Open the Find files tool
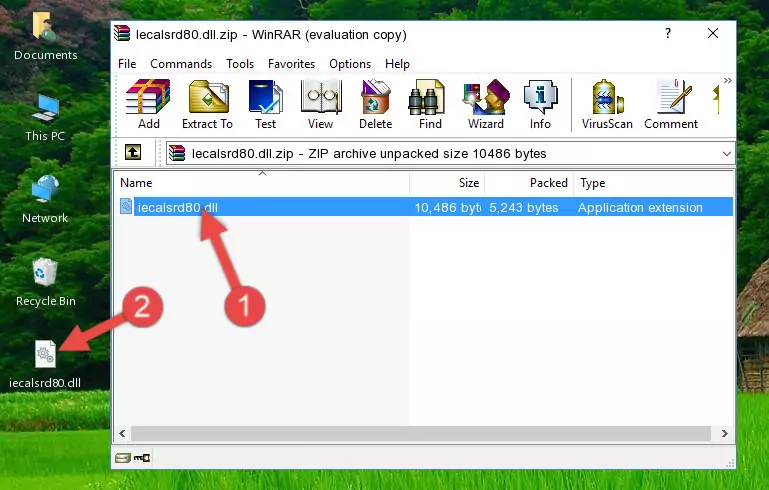The height and width of the screenshot is (490, 769). point(430,104)
